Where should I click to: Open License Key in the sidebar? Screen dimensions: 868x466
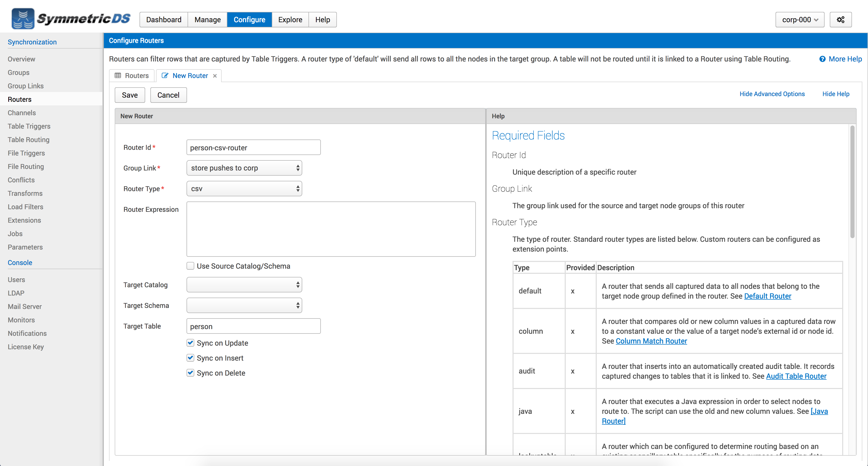pyautogui.click(x=26, y=347)
